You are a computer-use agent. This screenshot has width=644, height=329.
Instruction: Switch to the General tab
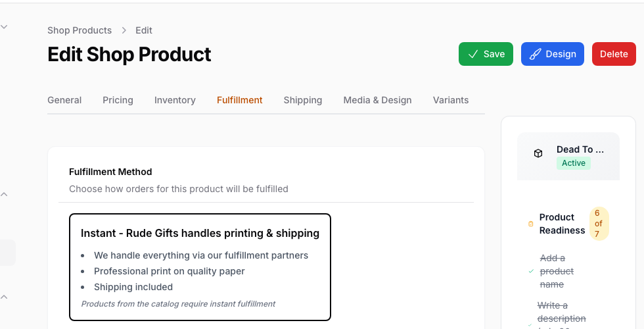point(64,100)
